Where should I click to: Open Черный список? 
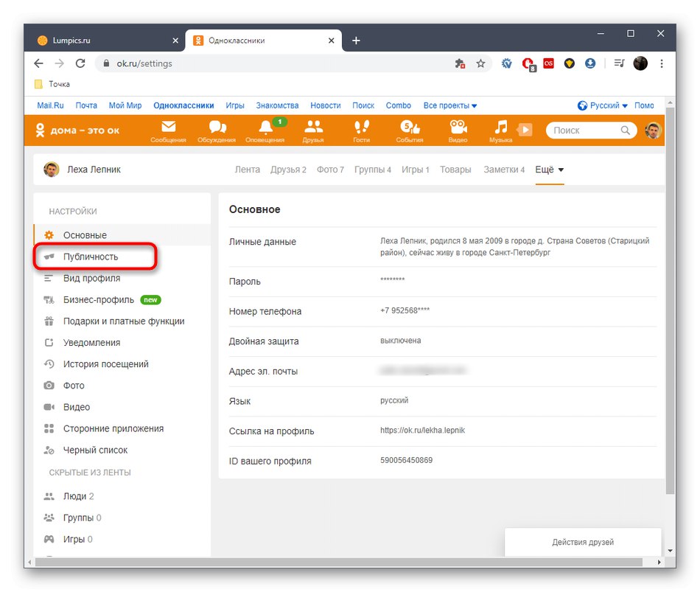click(x=122, y=450)
